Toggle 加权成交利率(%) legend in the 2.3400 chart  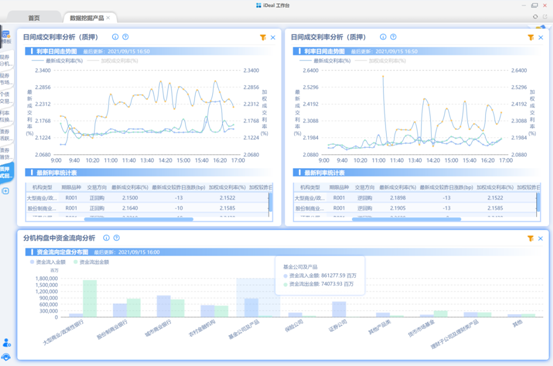click(113, 61)
